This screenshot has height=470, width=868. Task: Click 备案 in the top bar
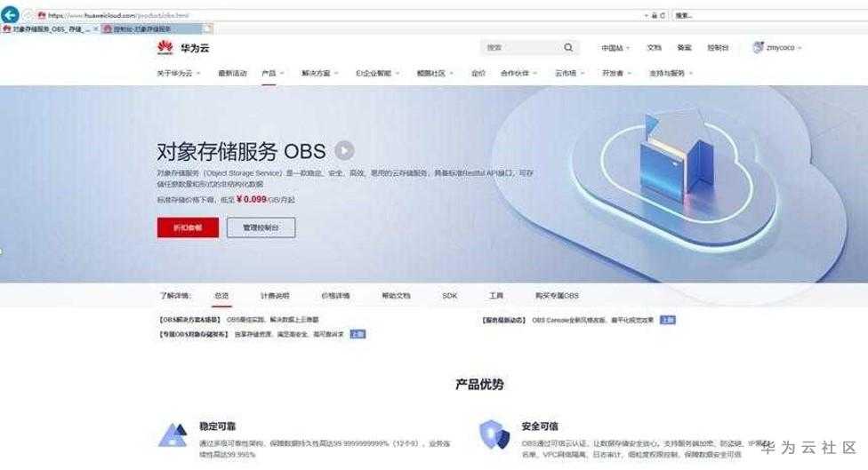click(684, 48)
